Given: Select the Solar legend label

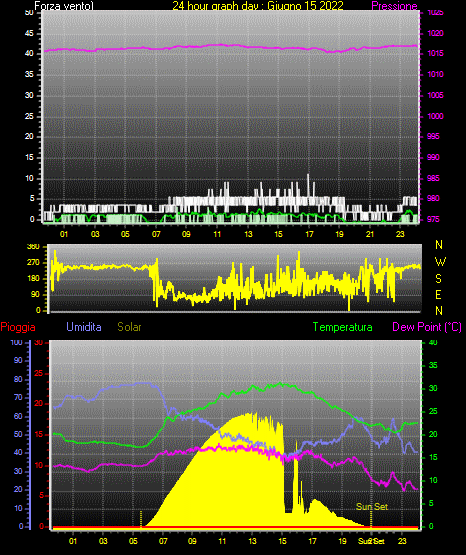Looking at the screenshot, I should click(x=129, y=326).
